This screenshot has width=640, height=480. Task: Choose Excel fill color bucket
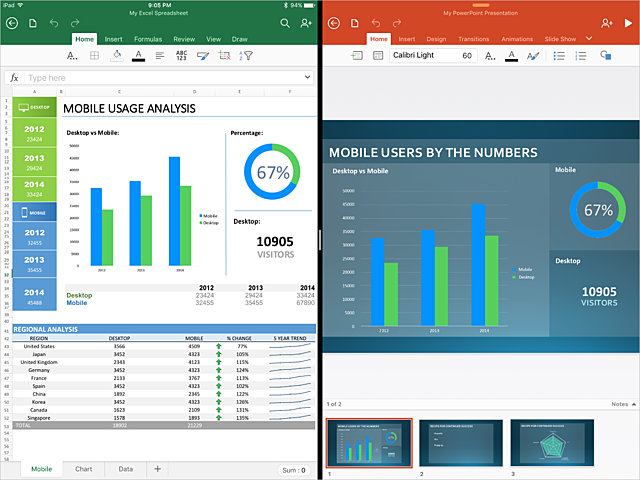pos(117,56)
